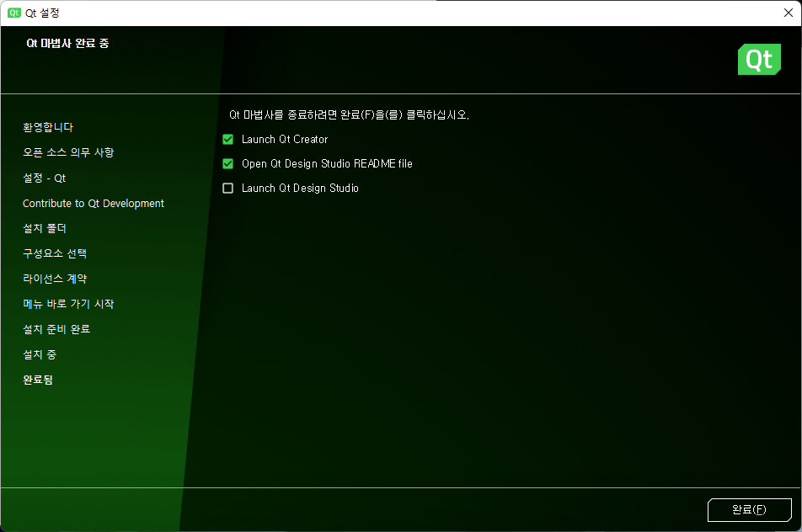This screenshot has width=802, height=532.
Task: Enable the Launch Qt Design Studio checkbox
Action: (x=228, y=188)
